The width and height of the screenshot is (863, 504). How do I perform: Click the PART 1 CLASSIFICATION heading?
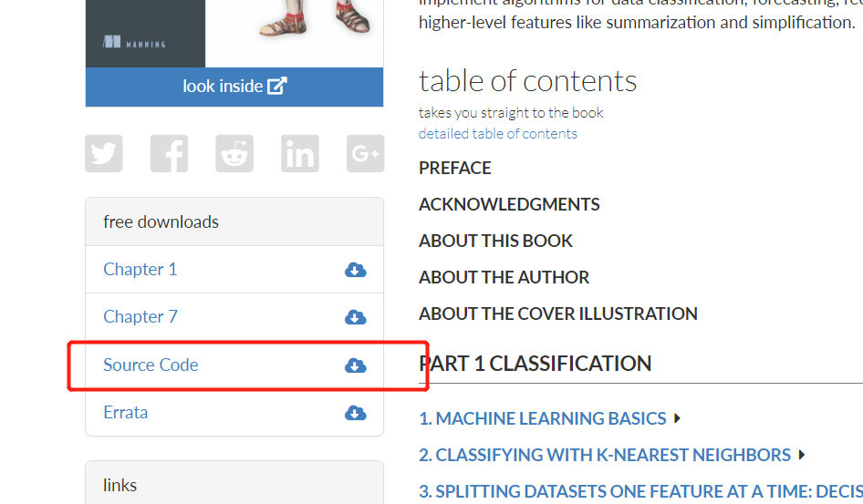(x=535, y=364)
